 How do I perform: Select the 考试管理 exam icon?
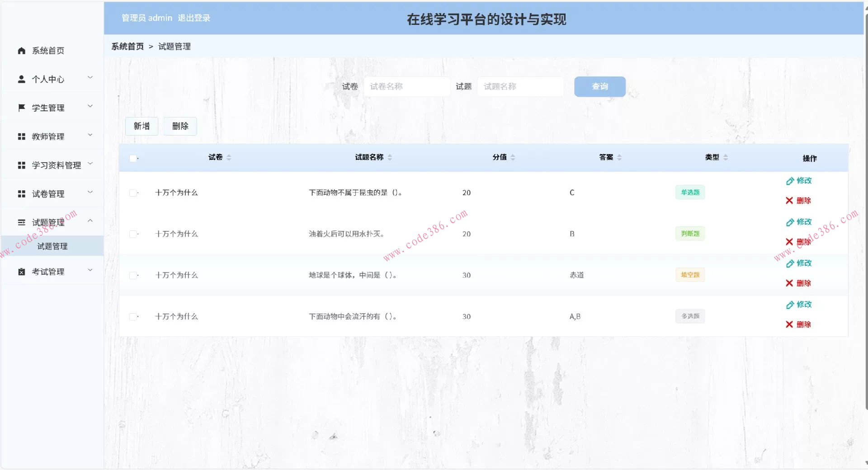coord(21,271)
